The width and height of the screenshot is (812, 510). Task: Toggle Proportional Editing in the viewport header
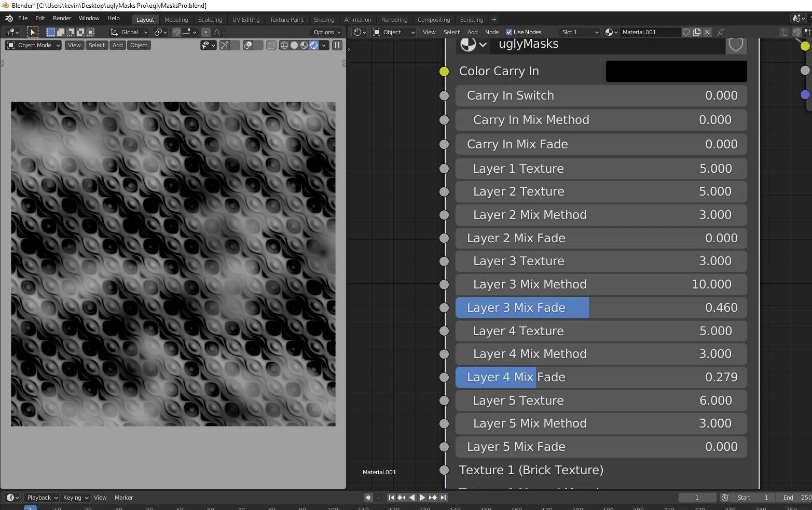point(207,32)
